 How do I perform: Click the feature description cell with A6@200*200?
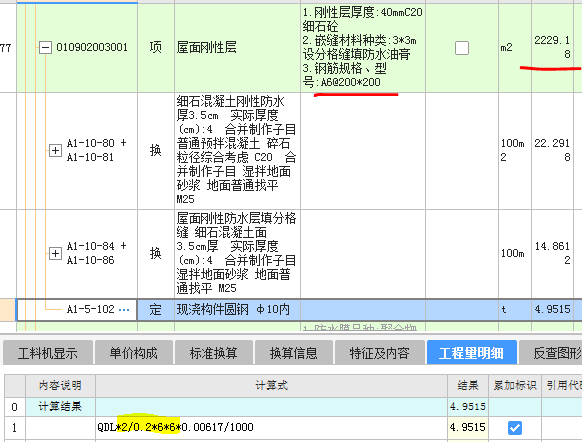pyautogui.click(x=363, y=48)
